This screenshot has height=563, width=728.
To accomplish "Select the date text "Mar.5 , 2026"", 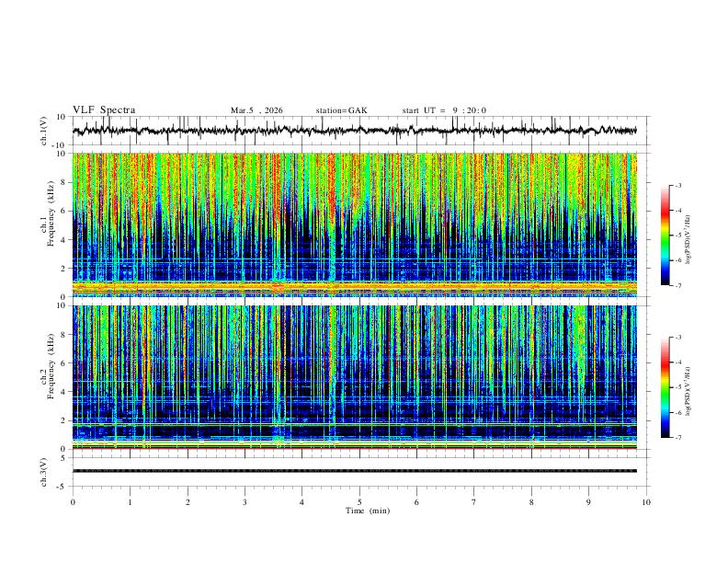I will coord(256,110).
